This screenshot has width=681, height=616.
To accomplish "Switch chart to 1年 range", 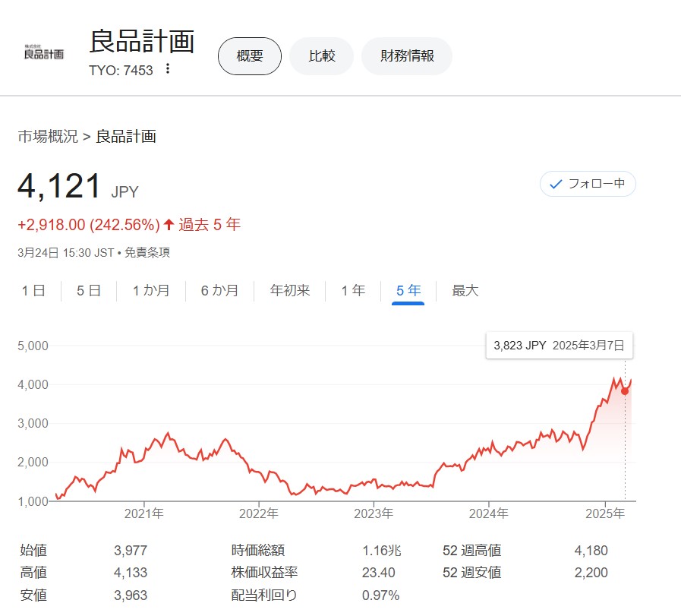I will [353, 290].
